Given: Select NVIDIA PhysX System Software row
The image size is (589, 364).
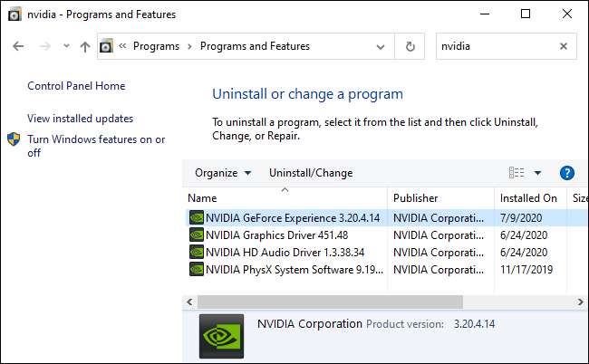Looking at the screenshot, I should [387, 270].
